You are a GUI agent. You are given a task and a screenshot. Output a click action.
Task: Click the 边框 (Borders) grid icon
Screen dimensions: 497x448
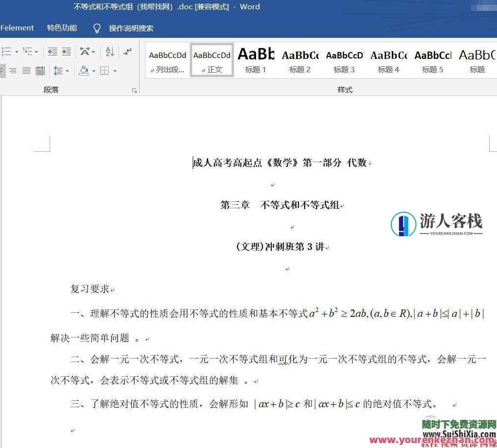tap(104, 71)
